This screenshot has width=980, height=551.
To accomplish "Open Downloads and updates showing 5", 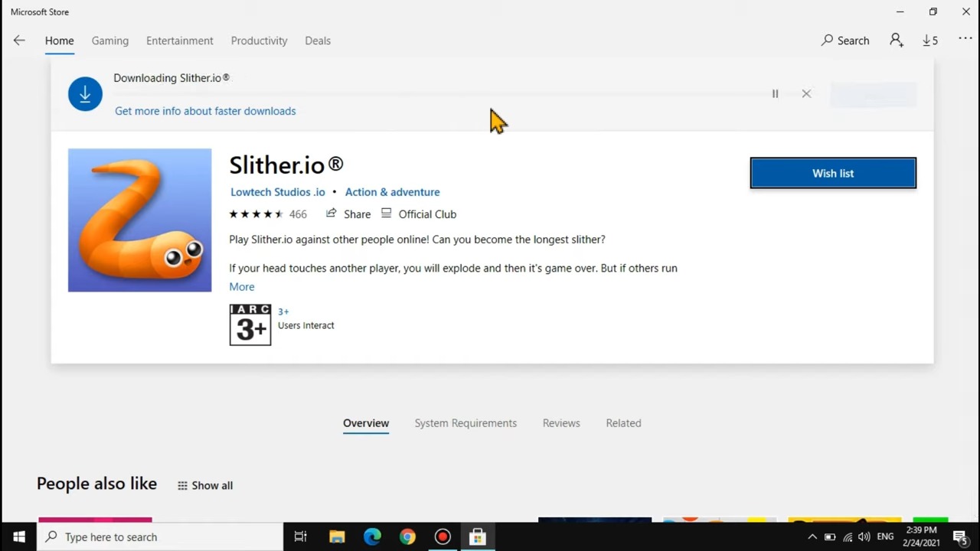I will (x=930, y=41).
